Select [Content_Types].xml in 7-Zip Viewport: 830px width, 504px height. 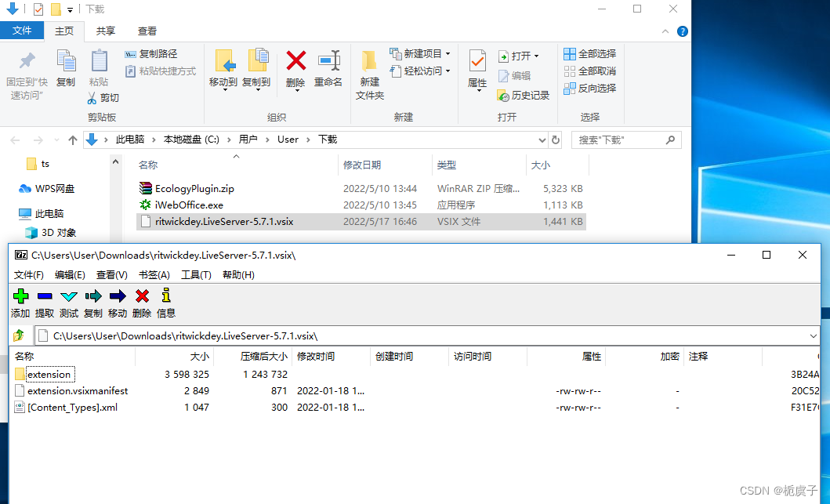coord(66,407)
